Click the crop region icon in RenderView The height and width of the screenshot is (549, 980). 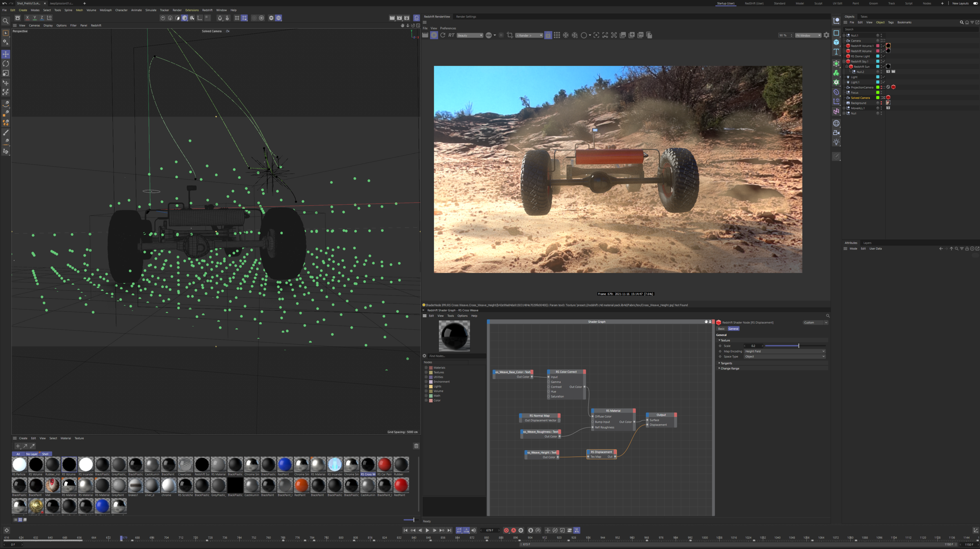click(x=510, y=35)
